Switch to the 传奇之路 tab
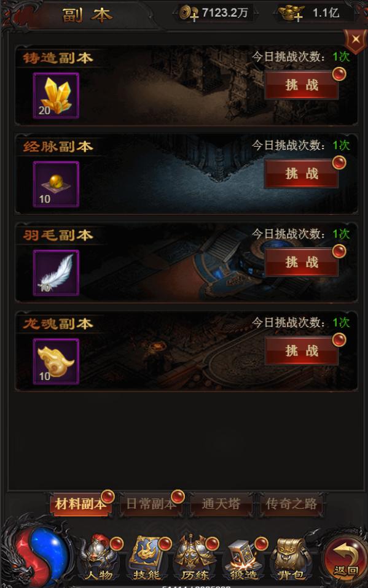This screenshot has width=368, height=588. point(291,504)
